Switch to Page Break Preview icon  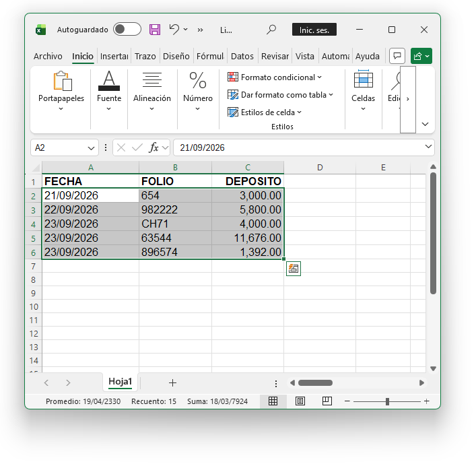(x=327, y=401)
